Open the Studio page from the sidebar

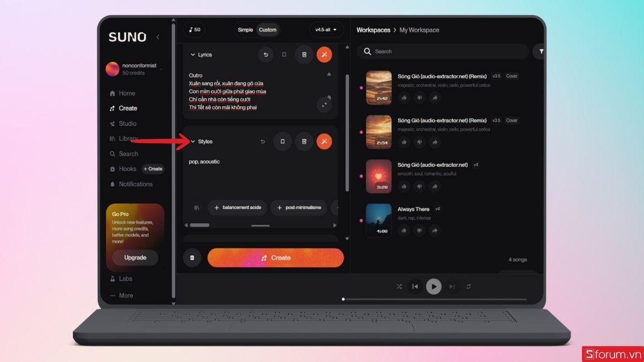pos(123,123)
